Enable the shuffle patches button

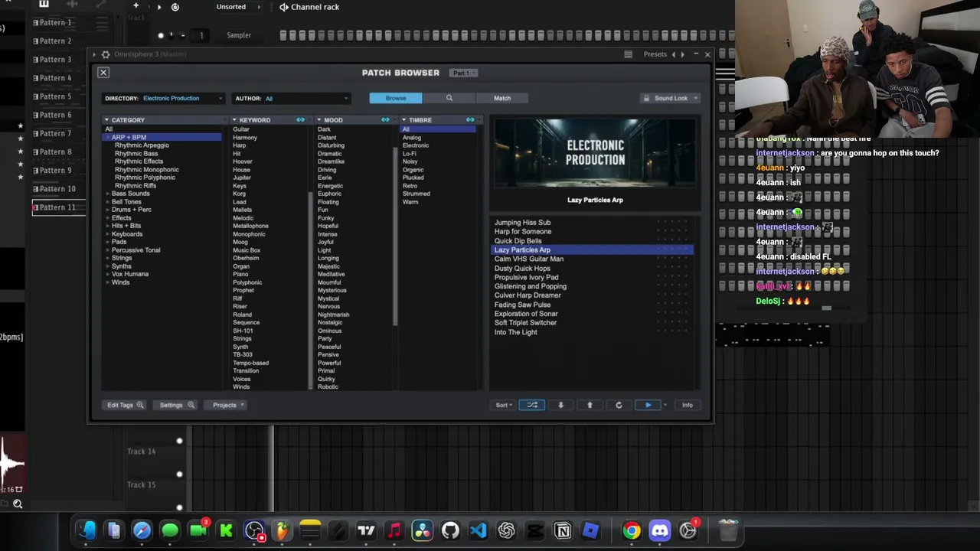[x=532, y=405]
